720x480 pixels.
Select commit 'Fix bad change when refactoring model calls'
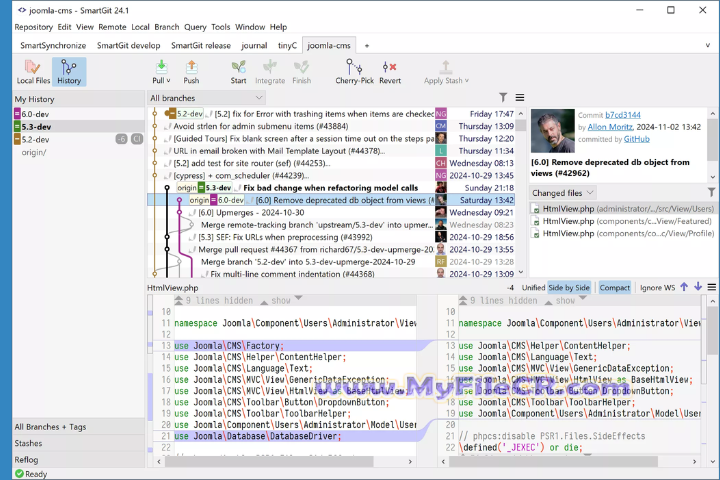[x=331, y=188]
